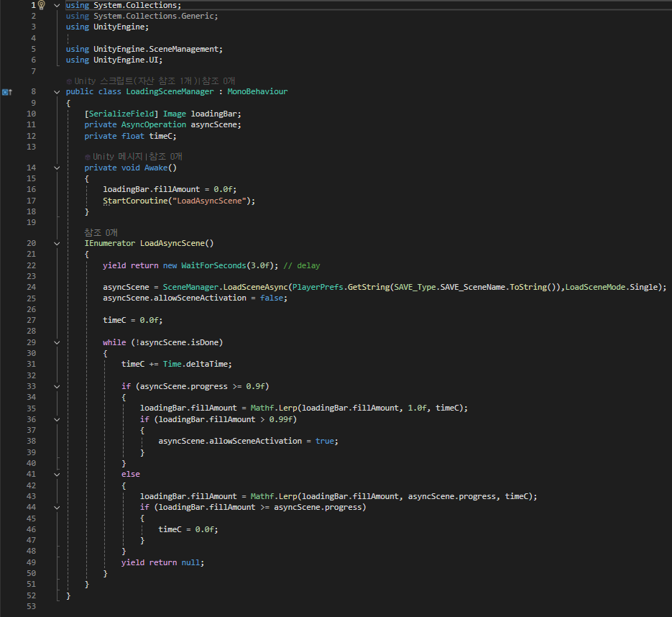Click 'isDone' in the while condition
The image size is (672, 617).
(204, 342)
